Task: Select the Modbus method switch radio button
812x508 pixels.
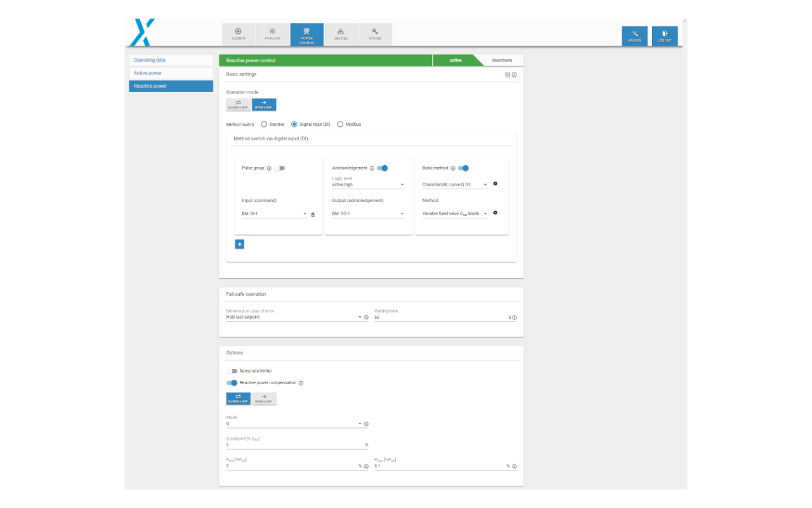Action: coord(341,124)
